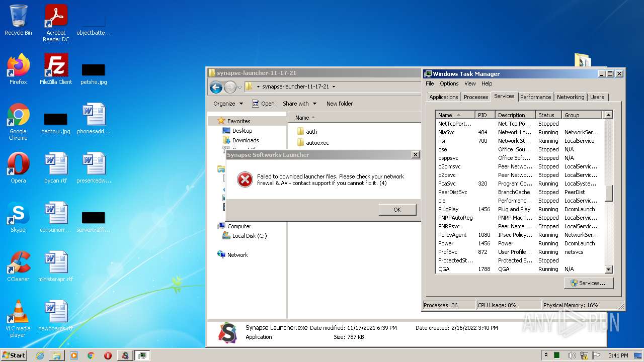Expand the Organize dropdown menu
Screen dimensions: 644x362
point(228,104)
